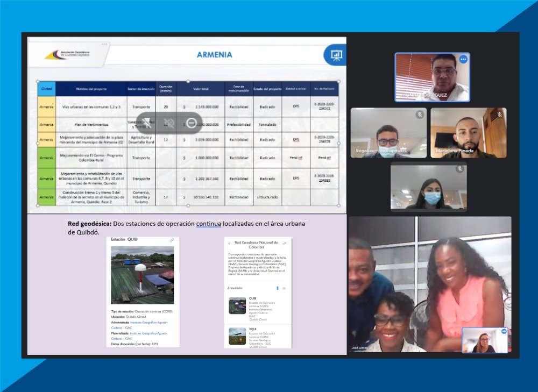The width and height of the screenshot is (538, 392).
Task: Click the Estado del proyecto column header
Action: point(267,89)
